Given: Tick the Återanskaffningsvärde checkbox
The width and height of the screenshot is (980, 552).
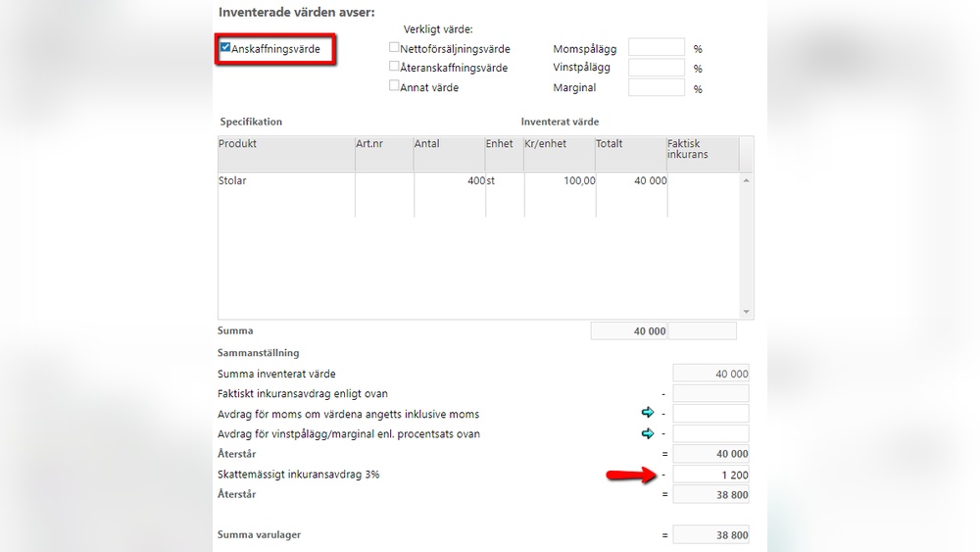Looking at the screenshot, I should tap(394, 66).
